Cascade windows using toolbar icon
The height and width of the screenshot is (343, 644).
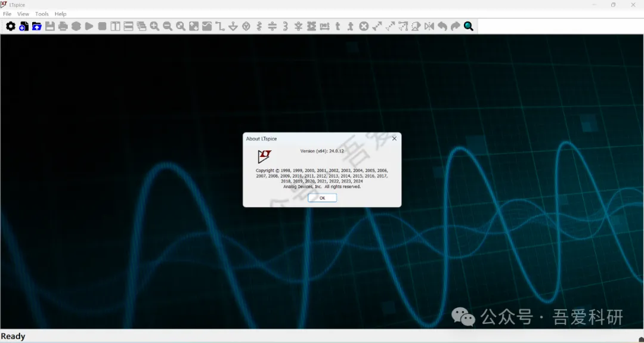tap(142, 26)
